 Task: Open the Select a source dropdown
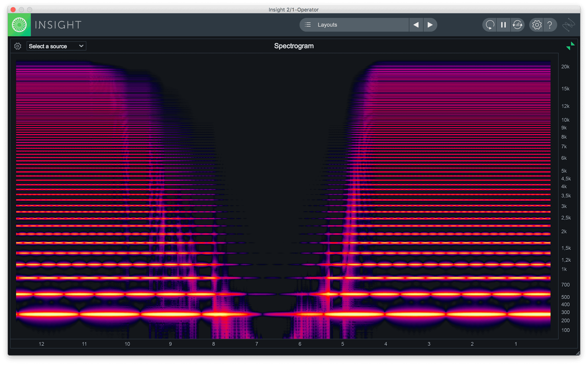[x=56, y=46]
